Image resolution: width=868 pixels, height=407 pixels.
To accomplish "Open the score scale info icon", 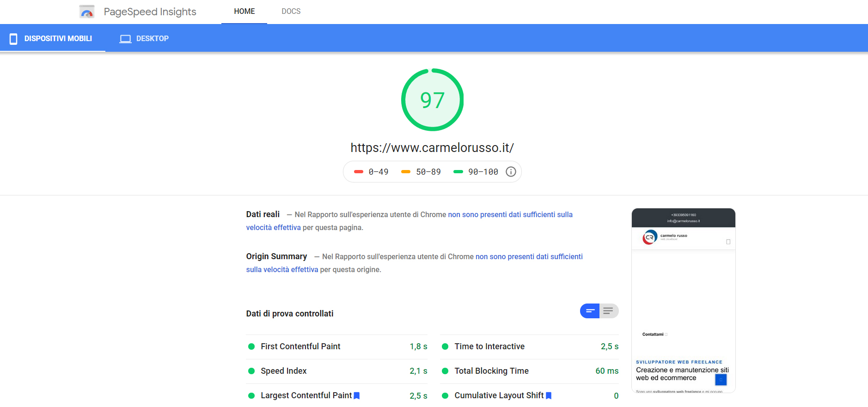I will click(x=511, y=172).
